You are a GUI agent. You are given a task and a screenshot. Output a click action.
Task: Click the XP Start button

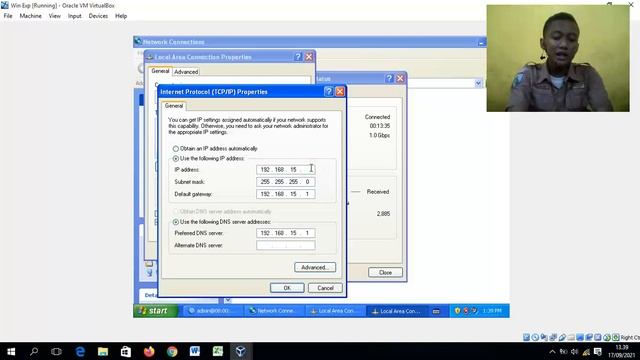156,311
